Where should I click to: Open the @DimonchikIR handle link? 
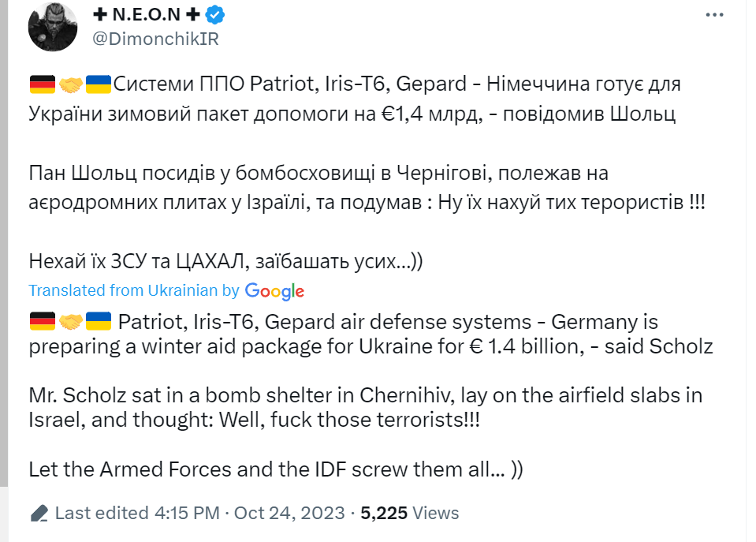point(155,39)
